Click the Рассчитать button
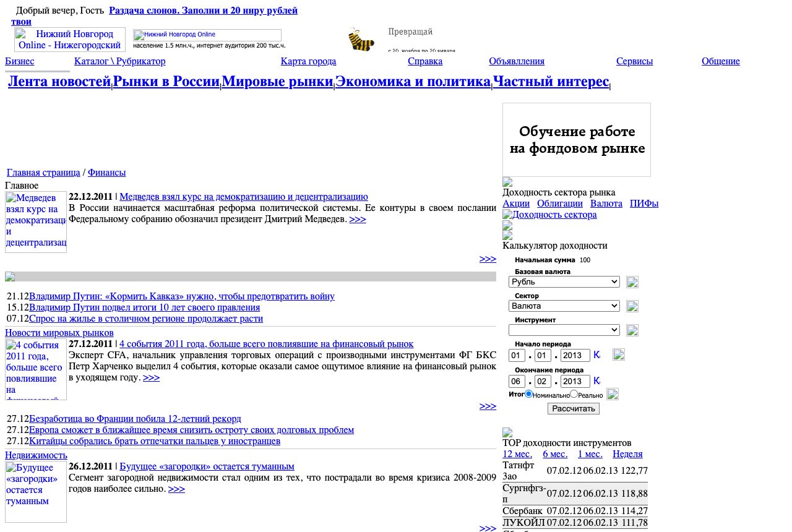The width and height of the screenshot is (792, 532). [574, 409]
